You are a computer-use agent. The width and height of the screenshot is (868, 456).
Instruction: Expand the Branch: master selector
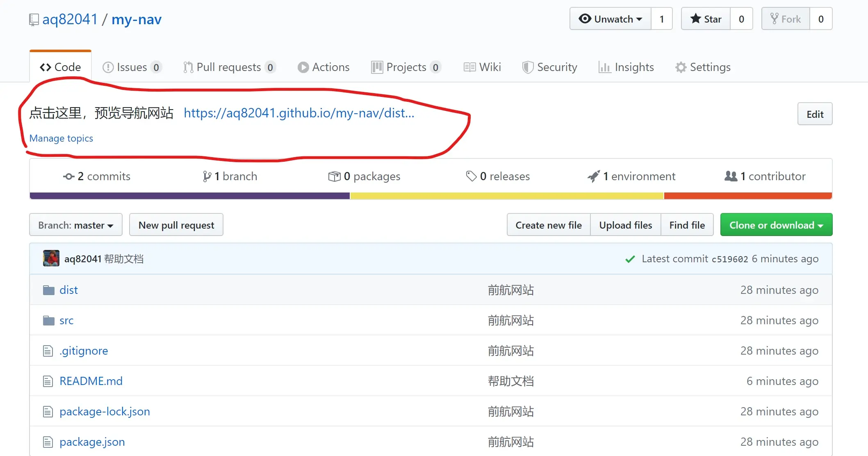click(x=76, y=225)
